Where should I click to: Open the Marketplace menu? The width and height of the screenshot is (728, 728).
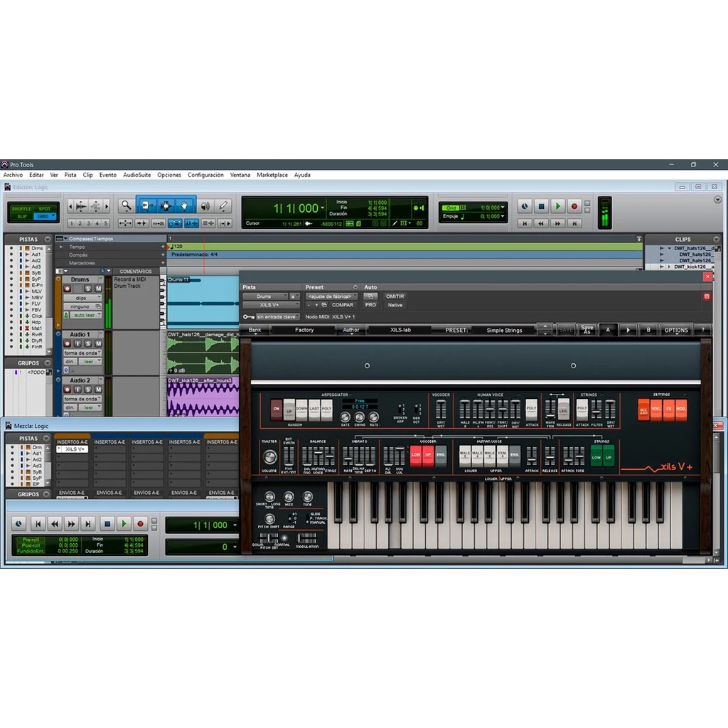point(272,175)
